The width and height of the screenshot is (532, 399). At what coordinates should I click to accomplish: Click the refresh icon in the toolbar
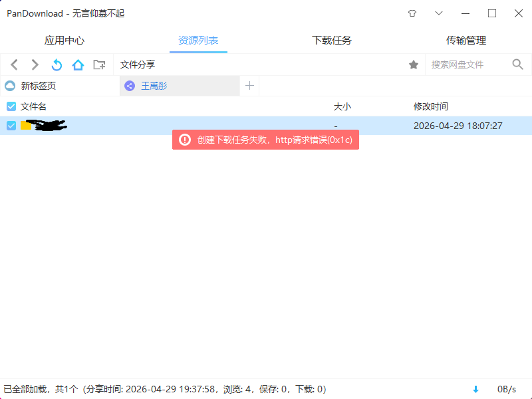(x=57, y=65)
